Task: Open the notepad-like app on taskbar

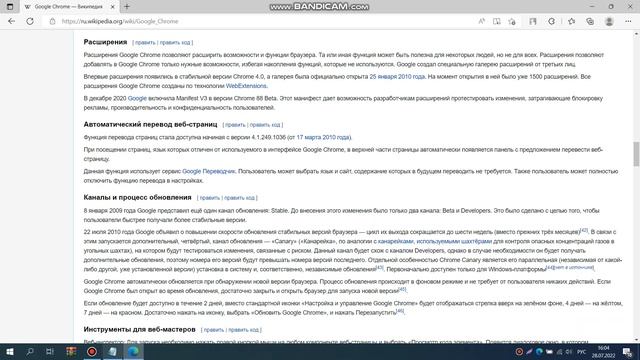Action: 113,351
